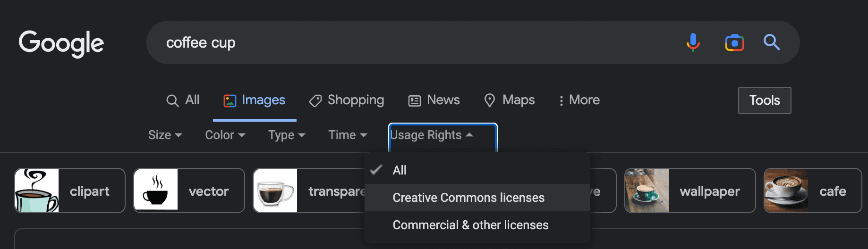
Task: Click the three-dot More icon
Action: [x=561, y=100]
